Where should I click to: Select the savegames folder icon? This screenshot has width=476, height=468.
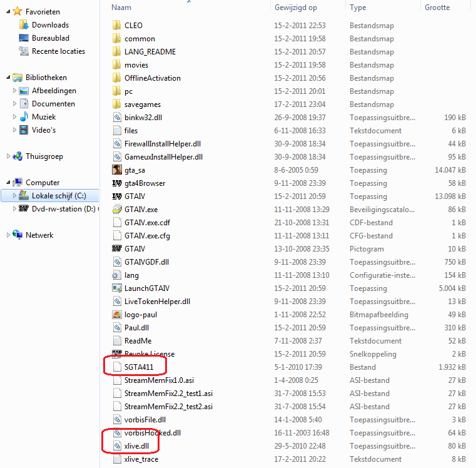pyautogui.click(x=117, y=104)
